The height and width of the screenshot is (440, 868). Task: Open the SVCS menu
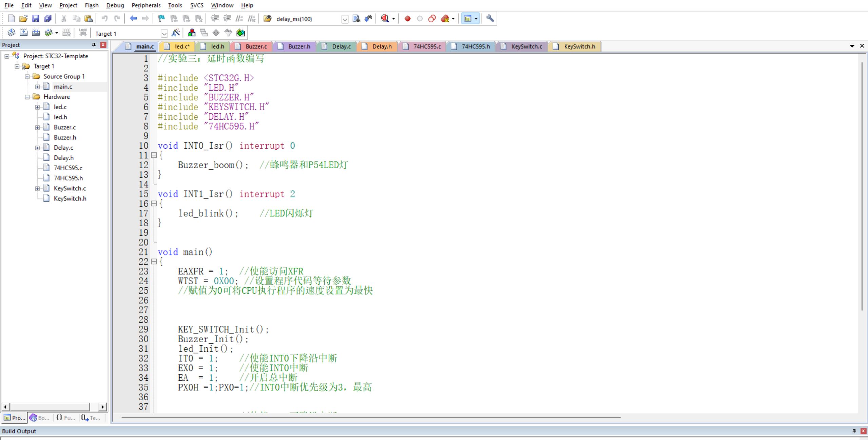click(x=197, y=5)
